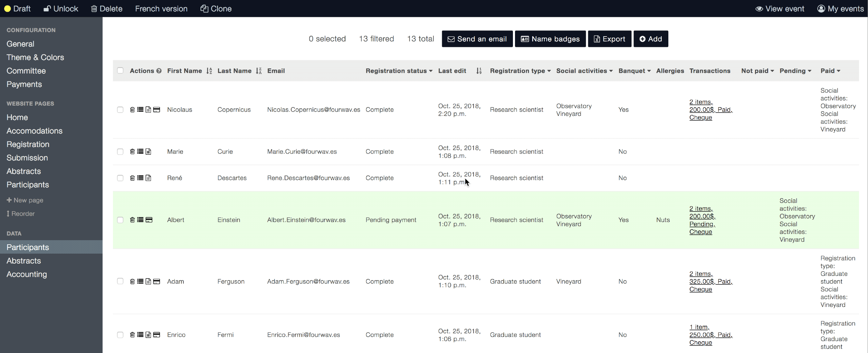Click list icon in Marie Curie row
Screen dimensions: 868x353
140,151
